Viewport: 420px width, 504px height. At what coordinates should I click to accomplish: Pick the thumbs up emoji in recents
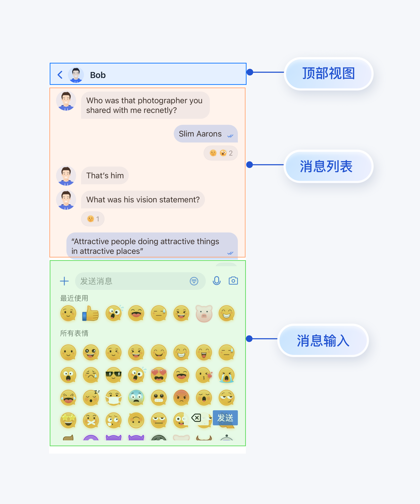point(91,313)
